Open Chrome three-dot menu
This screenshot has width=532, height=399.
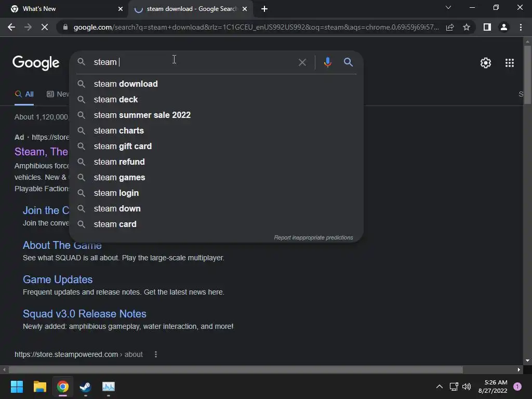(521, 27)
